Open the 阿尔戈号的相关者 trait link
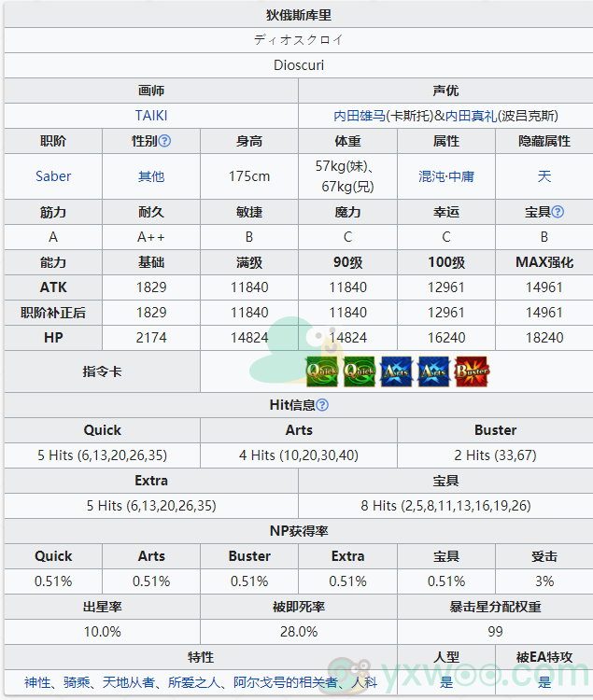 286,682
